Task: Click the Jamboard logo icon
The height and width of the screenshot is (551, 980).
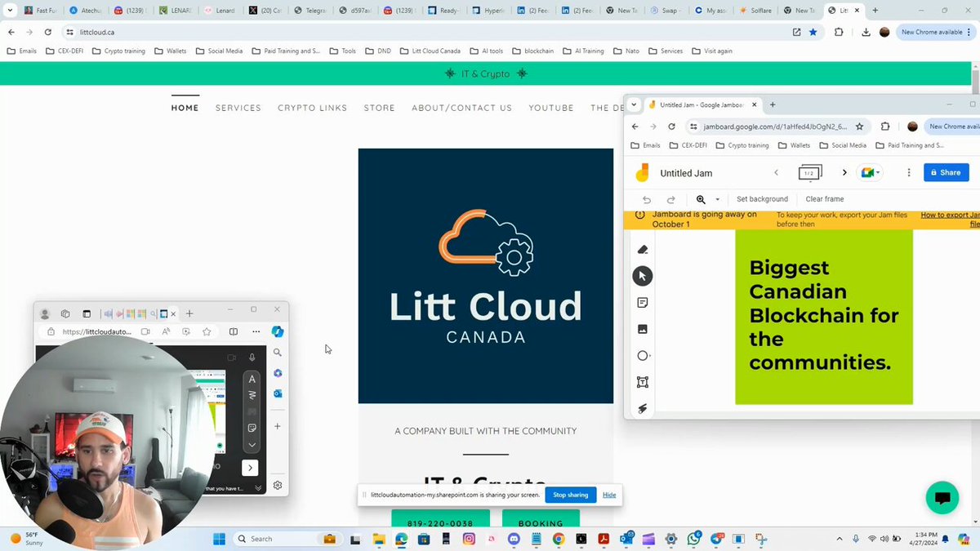Action: tap(642, 173)
